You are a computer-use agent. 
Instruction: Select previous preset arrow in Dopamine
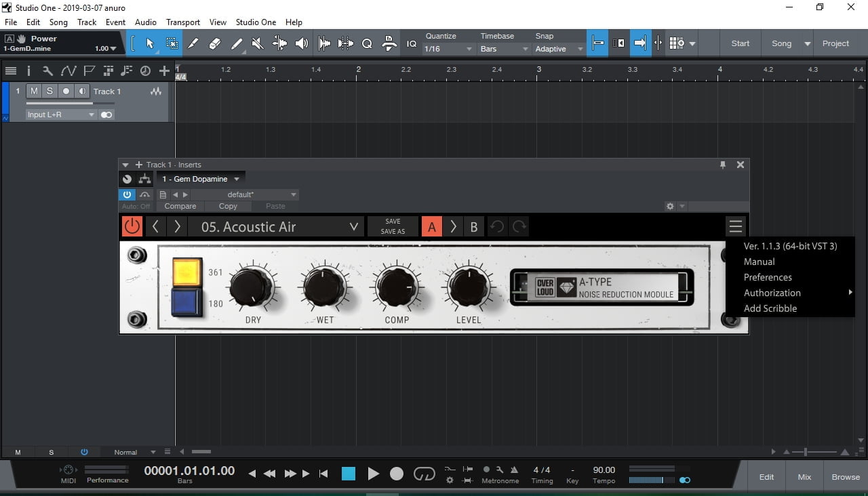tap(155, 226)
